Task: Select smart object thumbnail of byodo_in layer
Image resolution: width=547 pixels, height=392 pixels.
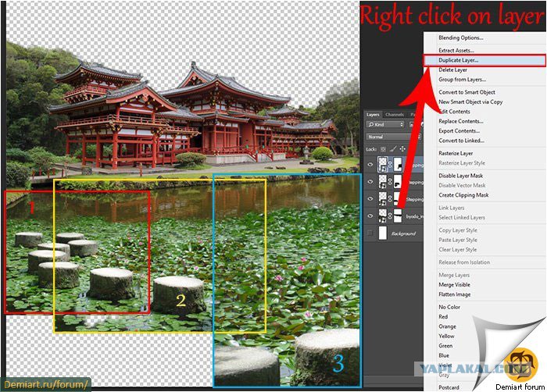Action: coord(383,216)
